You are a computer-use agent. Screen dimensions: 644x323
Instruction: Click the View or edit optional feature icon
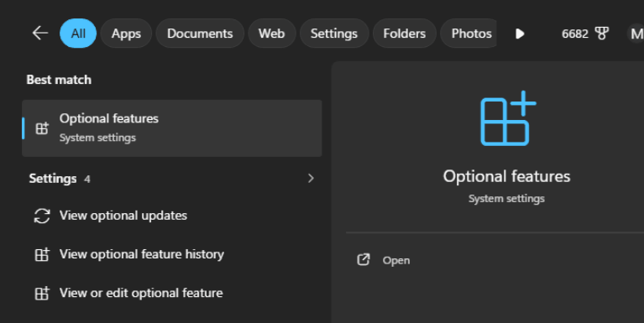[42, 293]
